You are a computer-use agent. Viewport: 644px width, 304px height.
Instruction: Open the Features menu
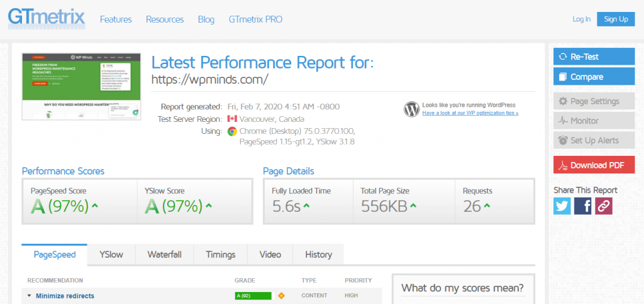click(116, 19)
